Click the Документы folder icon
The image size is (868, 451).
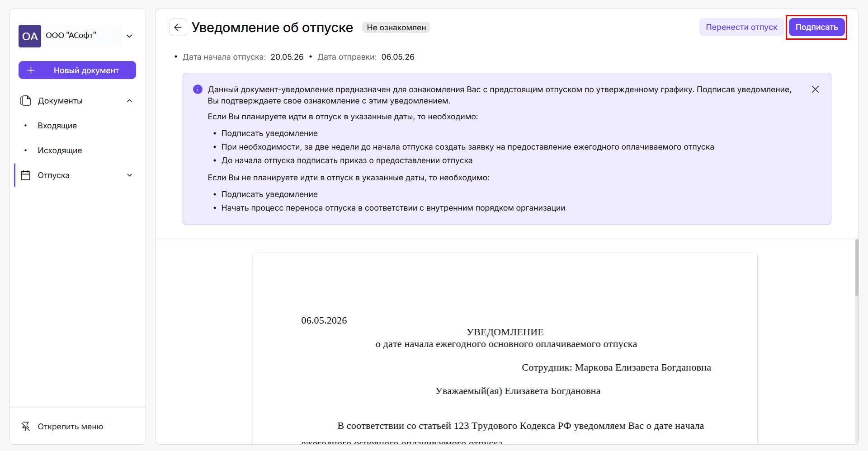click(26, 100)
